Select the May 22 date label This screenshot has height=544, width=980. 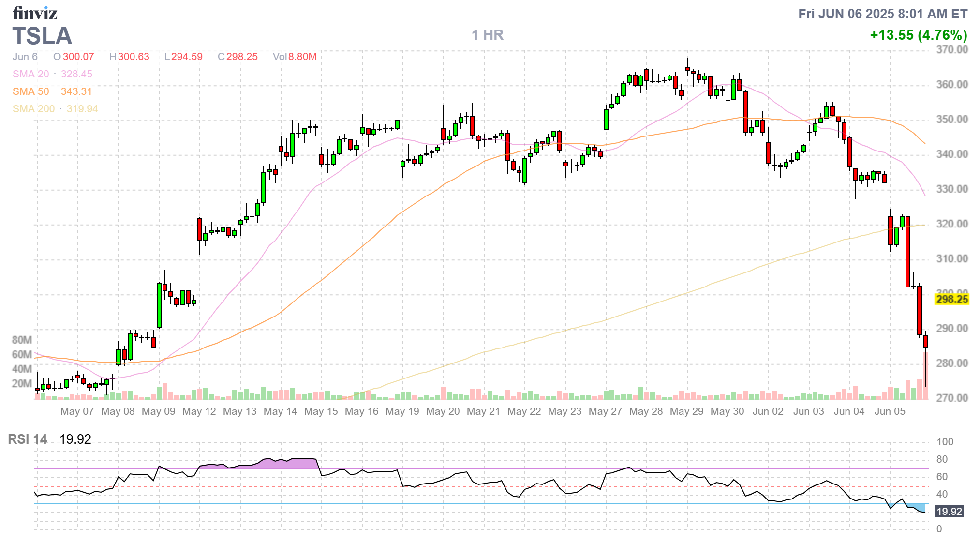524,411
